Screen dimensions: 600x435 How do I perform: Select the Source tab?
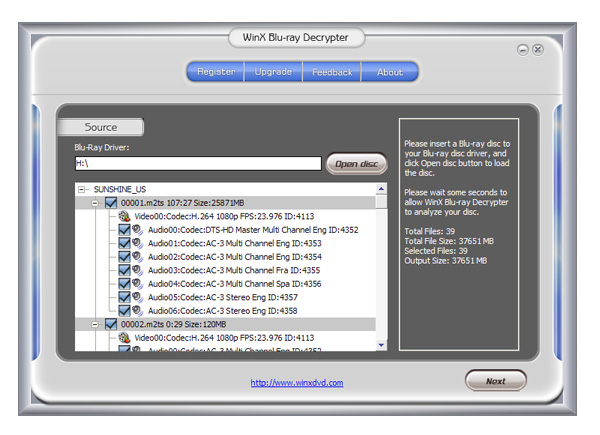(101, 127)
